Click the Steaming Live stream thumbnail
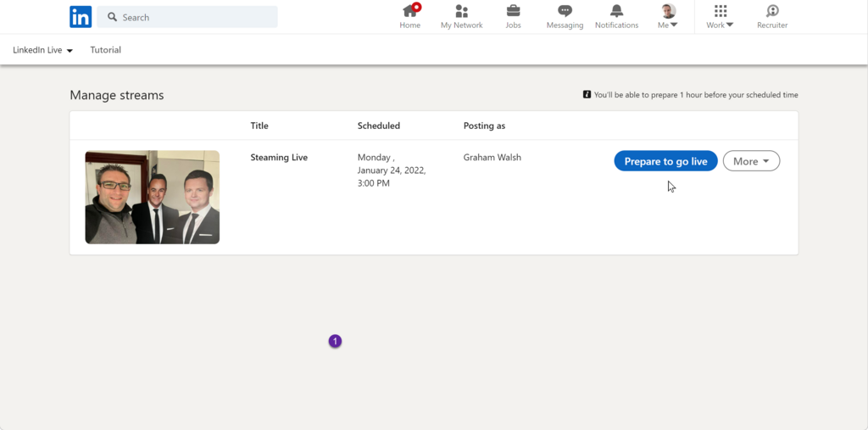The image size is (868, 430). point(153,198)
